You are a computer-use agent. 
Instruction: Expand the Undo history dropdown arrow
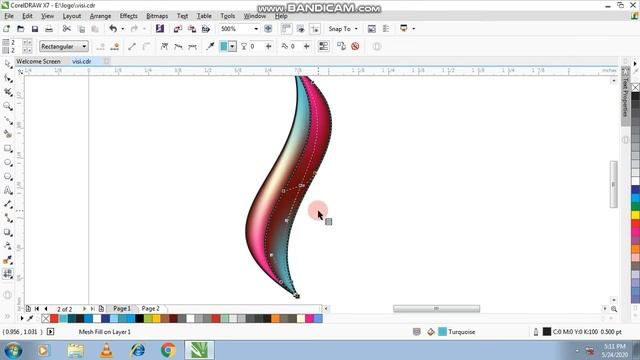tap(122, 29)
